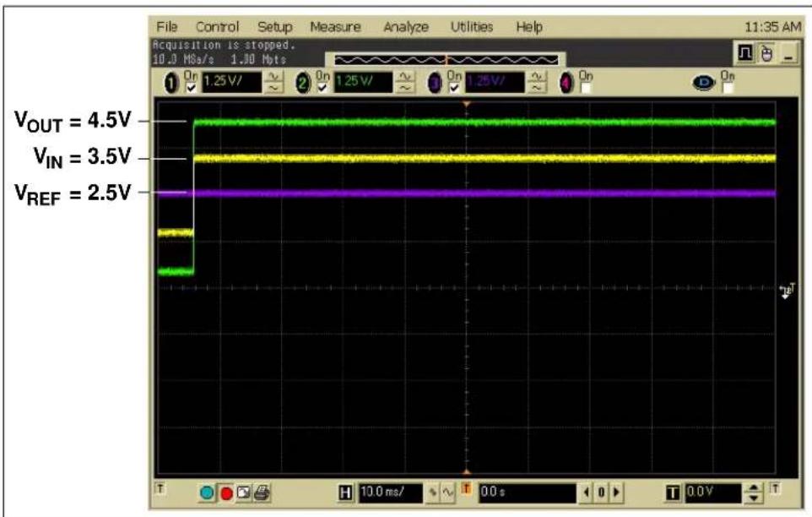Screen dimensions: 812x517
Task: Decrease channel 2 scale with lower waveform button
Action: [405, 88]
